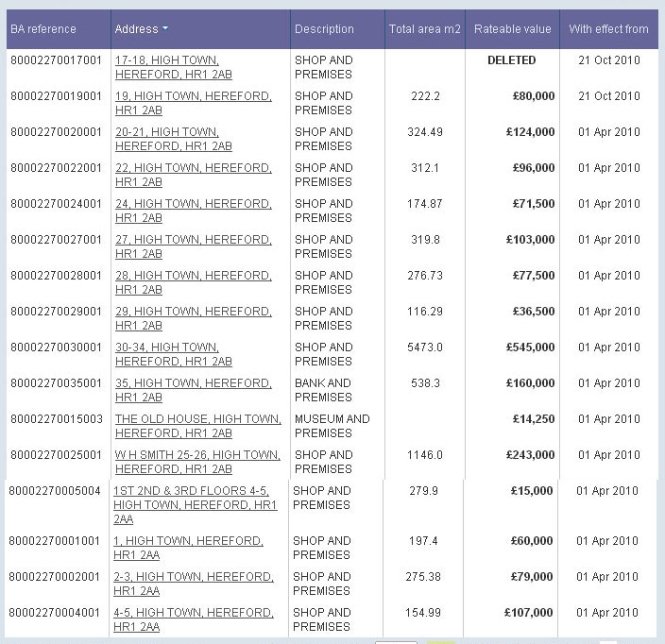Select BA reference 80002270030001
The height and width of the screenshot is (644, 665).
[x=56, y=347]
